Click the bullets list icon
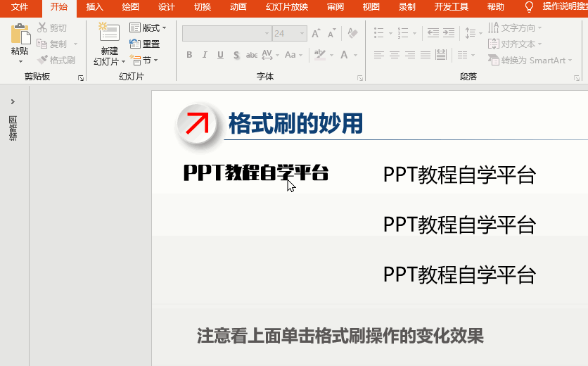Image resolution: width=588 pixels, height=366 pixels. (x=379, y=33)
